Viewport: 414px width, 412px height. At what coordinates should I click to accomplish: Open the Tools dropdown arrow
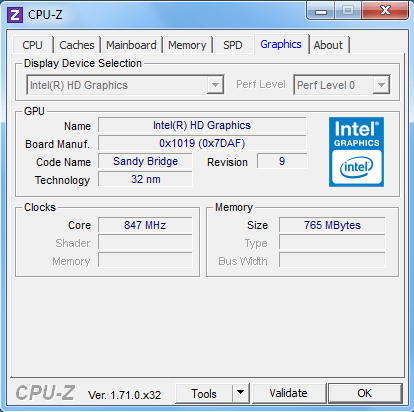(x=240, y=393)
